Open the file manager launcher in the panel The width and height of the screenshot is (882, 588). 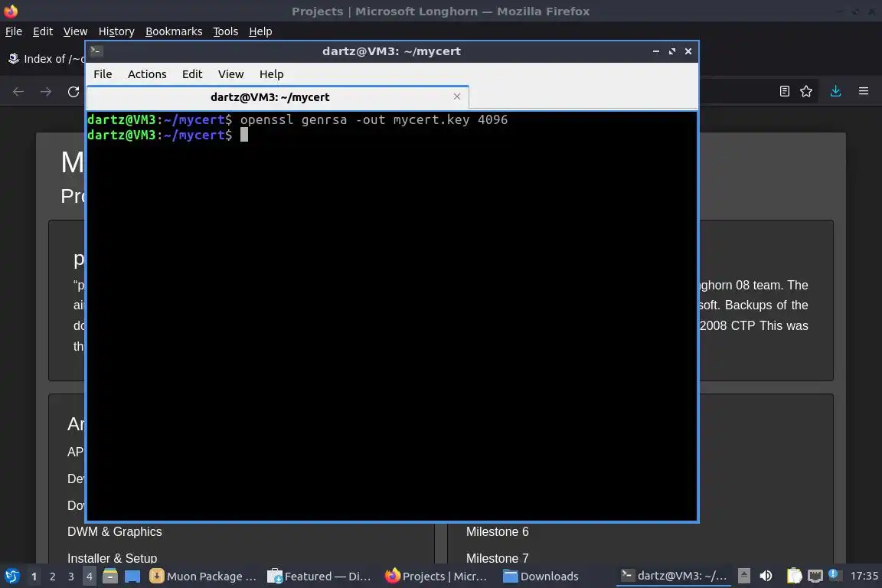[110, 577]
